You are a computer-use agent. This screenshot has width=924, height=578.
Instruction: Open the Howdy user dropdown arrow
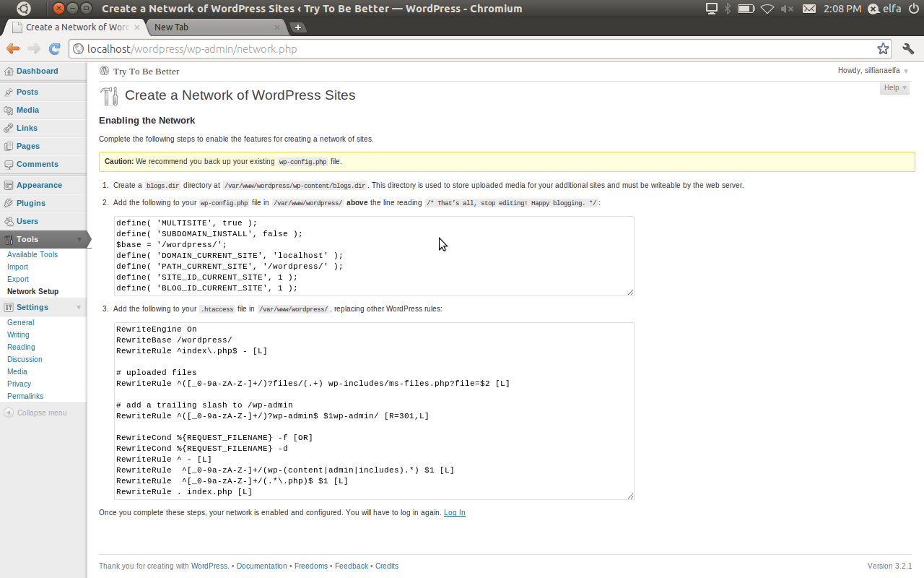point(906,72)
